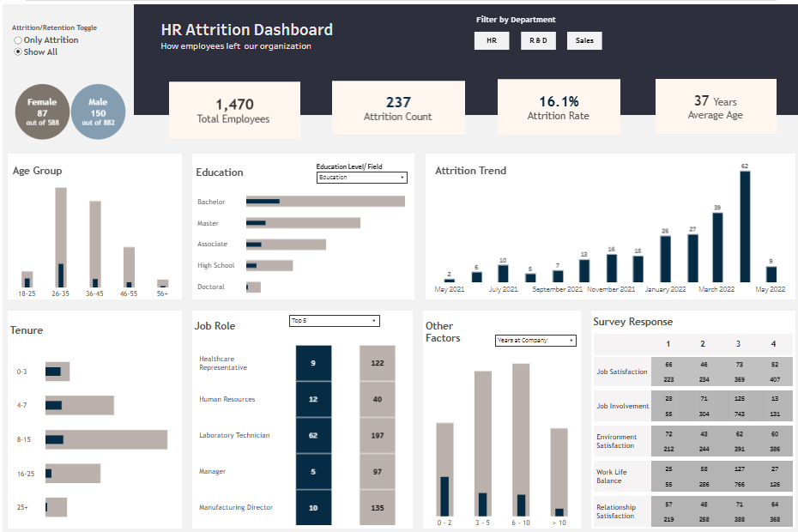This screenshot has height=532, width=798.
Task: Select the Show All radio button
Action: pos(19,52)
